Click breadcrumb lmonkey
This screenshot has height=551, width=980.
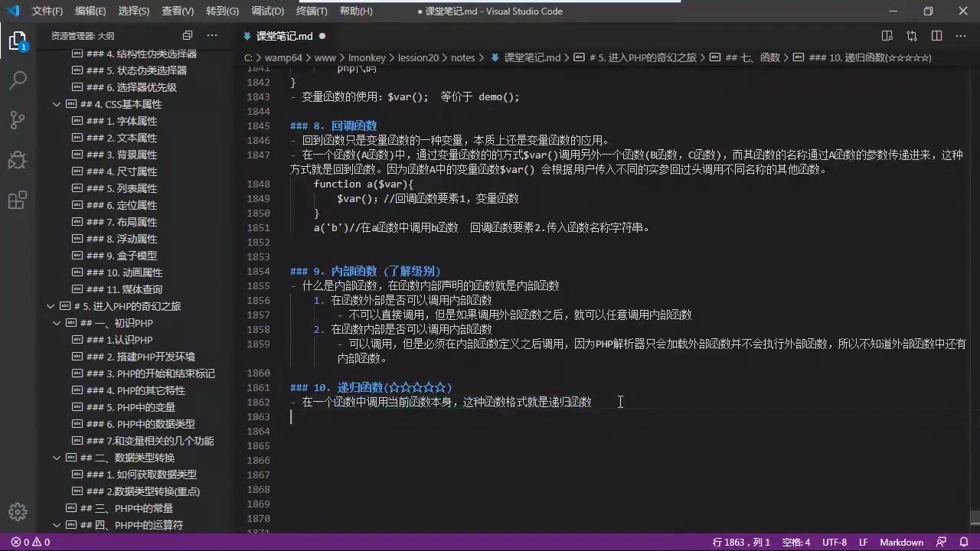367,57
